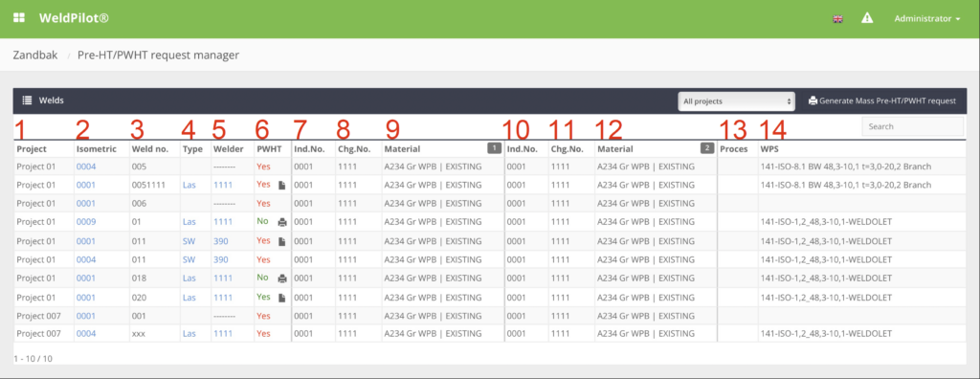Viewport: 980px width, 379px height.
Task: Open document icon for weld 0051111
Action: (282, 185)
